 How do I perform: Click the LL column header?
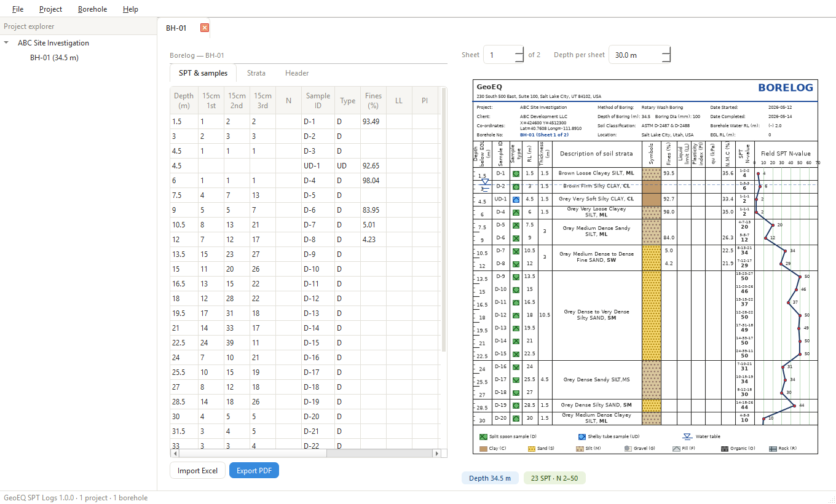399,101
